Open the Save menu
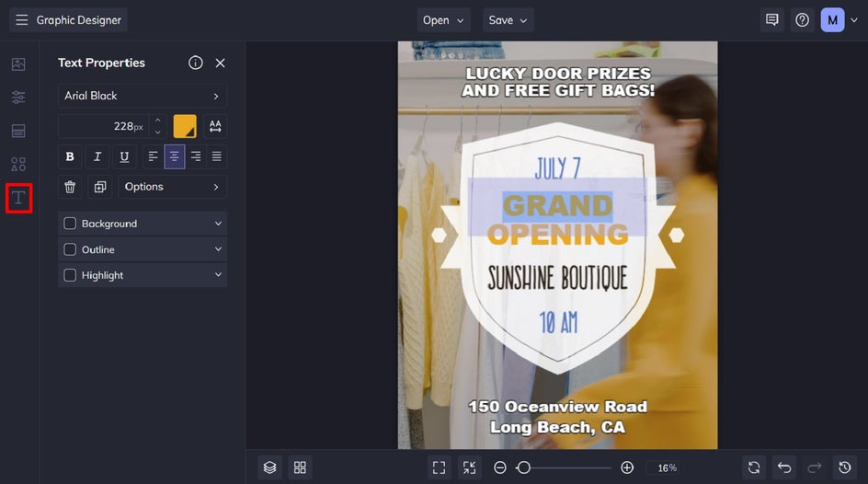Viewport: 868px width, 484px height. tap(508, 20)
